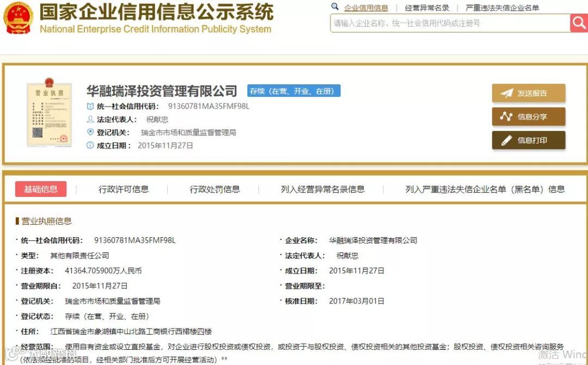Click the English title National Enterprise Credit Information Publicity System

[x=155, y=29]
